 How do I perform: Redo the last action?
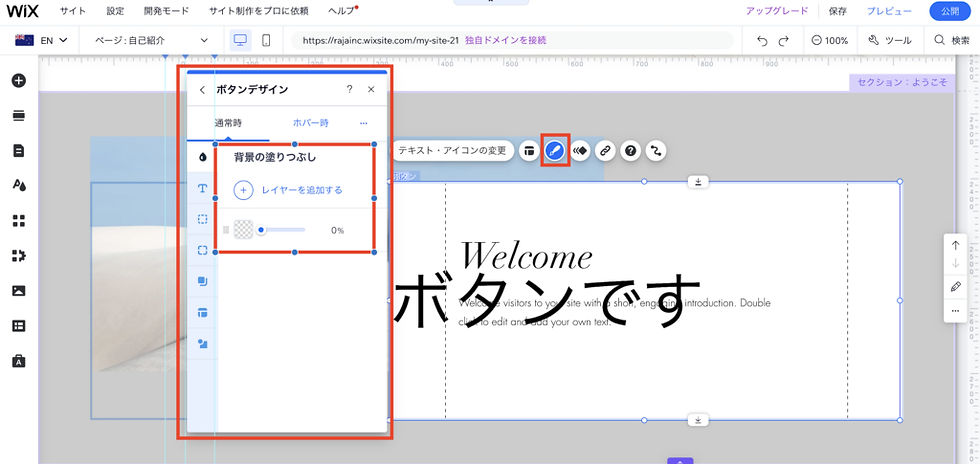(x=784, y=41)
